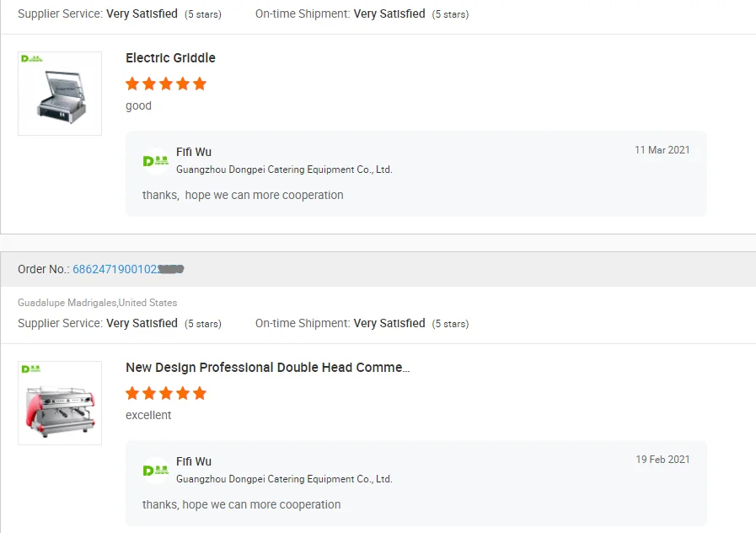Click the 11 Mar 2021 reply date
756x533 pixels.
click(x=662, y=150)
